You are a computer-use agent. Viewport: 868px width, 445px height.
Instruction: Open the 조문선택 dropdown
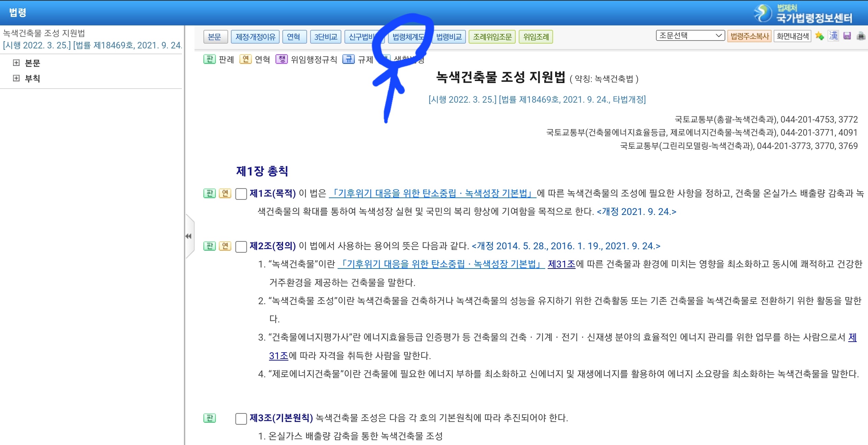pyautogui.click(x=690, y=36)
